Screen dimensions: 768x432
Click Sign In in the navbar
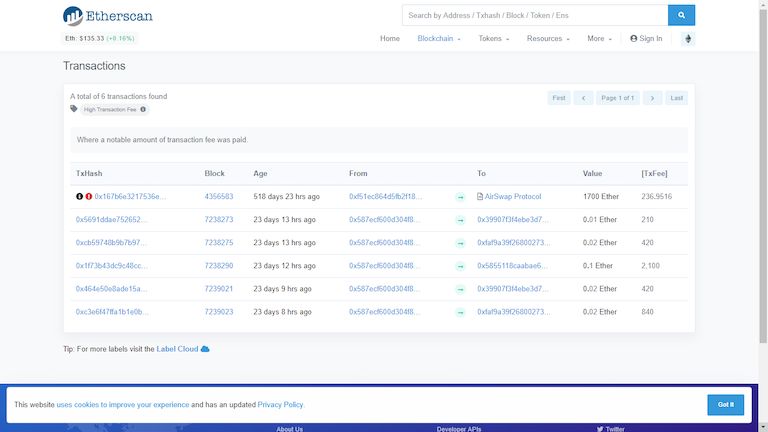(x=646, y=38)
